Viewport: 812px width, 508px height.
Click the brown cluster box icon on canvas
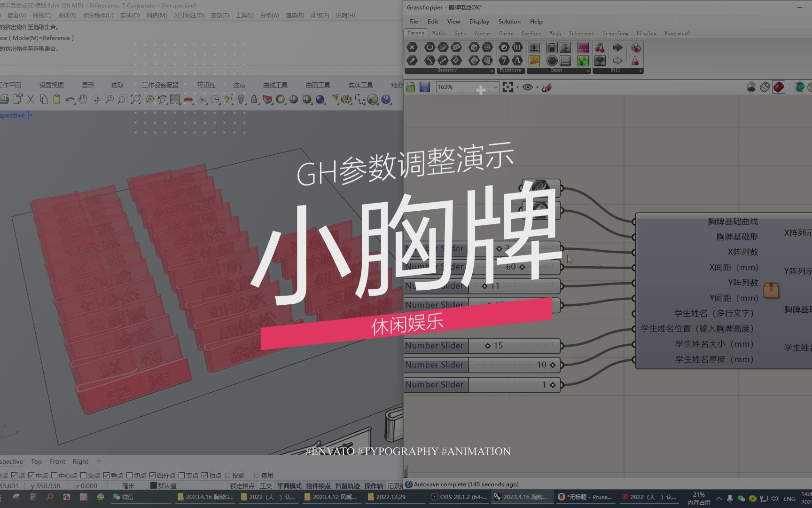(772, 290)
